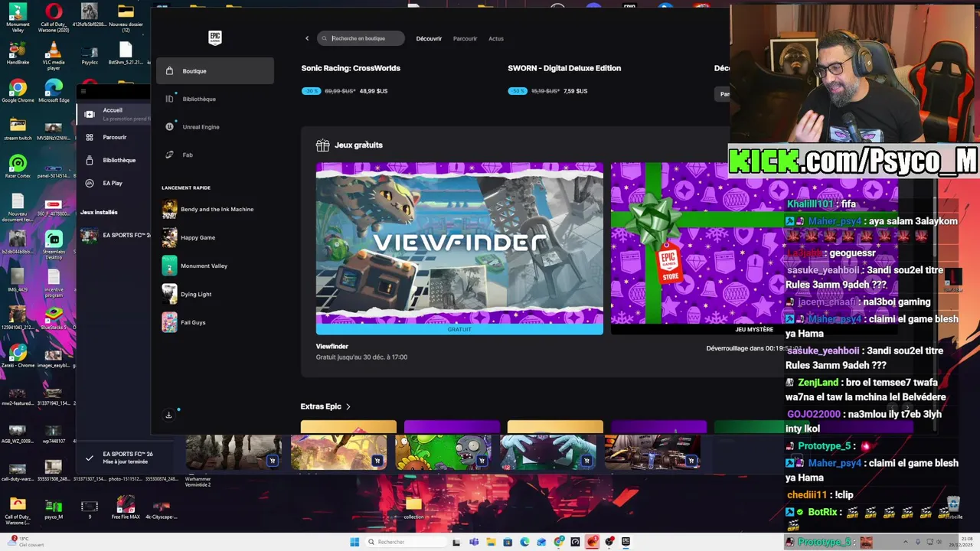Viewport: 980px width, 551px height.
Task: Open Bibliothèque in the EA app sidebar
Action: (113, 160)
